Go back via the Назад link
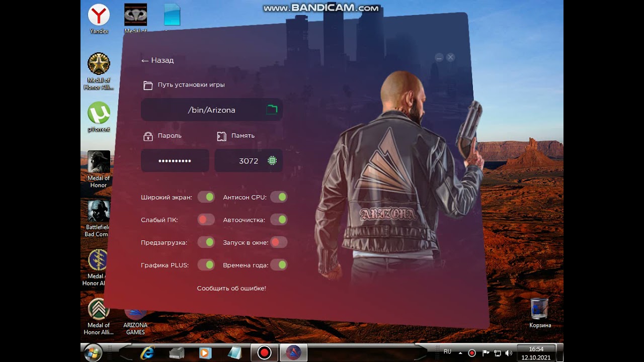Viewport: 644px width, 362px height. pos(157,60)
